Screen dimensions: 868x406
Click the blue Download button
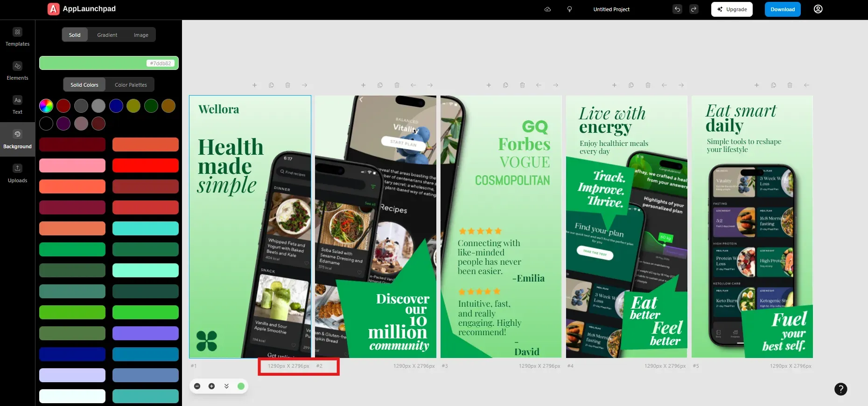click(782, 9)
